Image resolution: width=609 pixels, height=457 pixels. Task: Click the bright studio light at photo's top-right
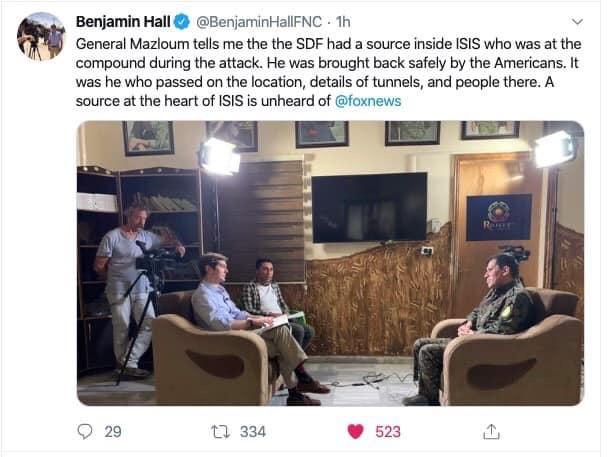click(x=555, y=148)
